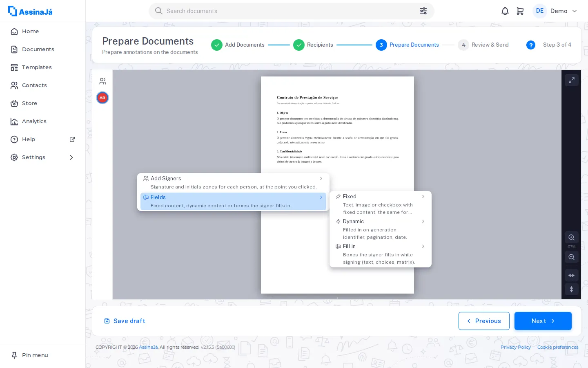Click the Save draft button
Image resolution: width=588 pixels, height=368 pixels.
pos(125,321)
